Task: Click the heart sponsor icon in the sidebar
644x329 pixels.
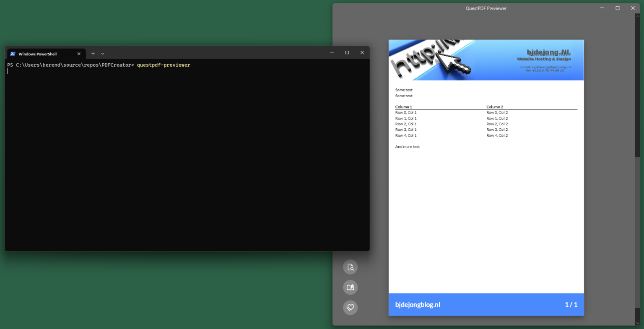Action: point(351,307)
